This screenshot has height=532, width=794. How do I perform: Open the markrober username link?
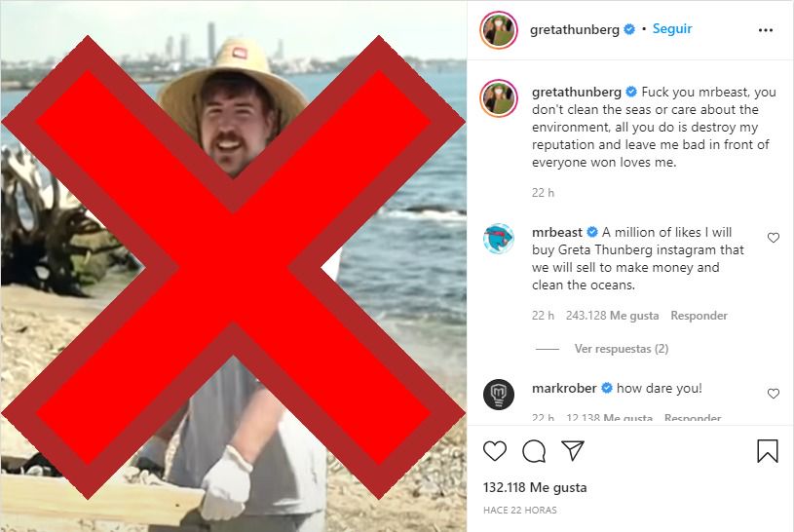(x=564, y=388)
